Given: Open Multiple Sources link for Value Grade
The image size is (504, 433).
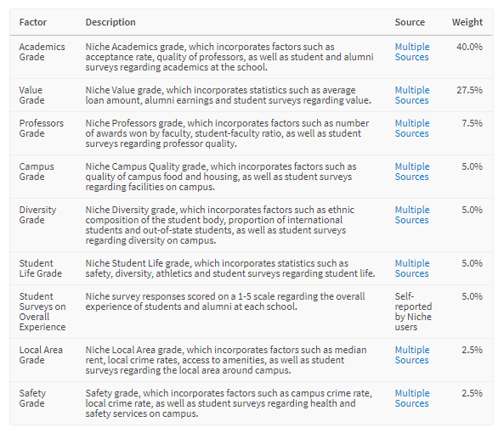Looking at the screenshot, I should click(x=412, y=95).
